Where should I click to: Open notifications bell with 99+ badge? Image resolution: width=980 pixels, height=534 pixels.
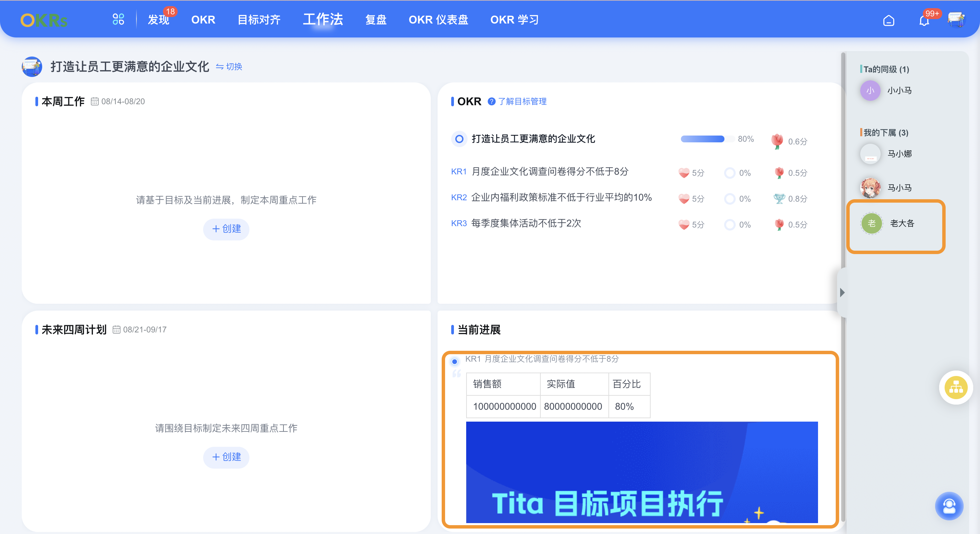point(924,20)
